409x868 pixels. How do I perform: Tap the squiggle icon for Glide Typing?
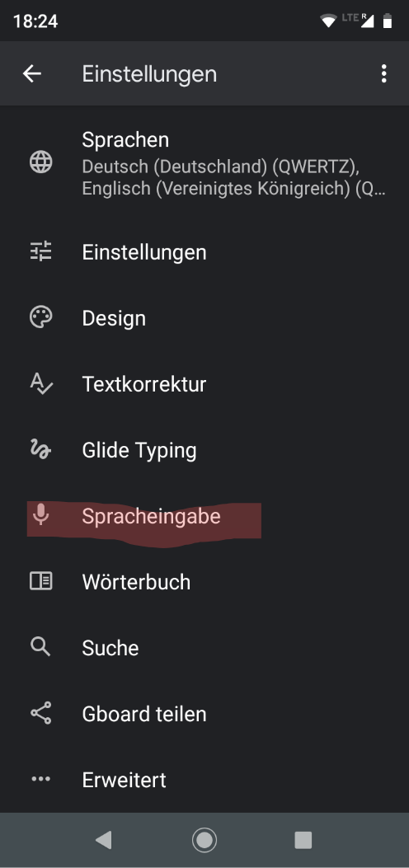tap(40, 449)
